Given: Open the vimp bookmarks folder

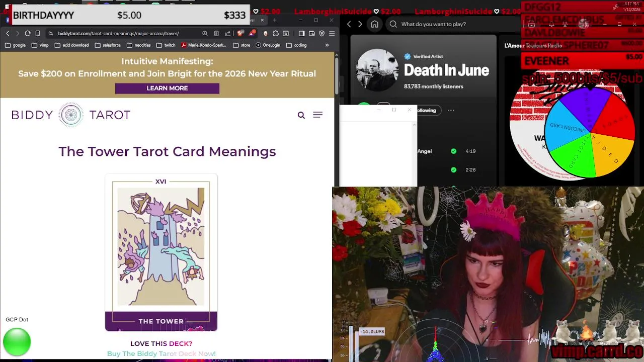Looking at the screenshot, I should [40, 45].
